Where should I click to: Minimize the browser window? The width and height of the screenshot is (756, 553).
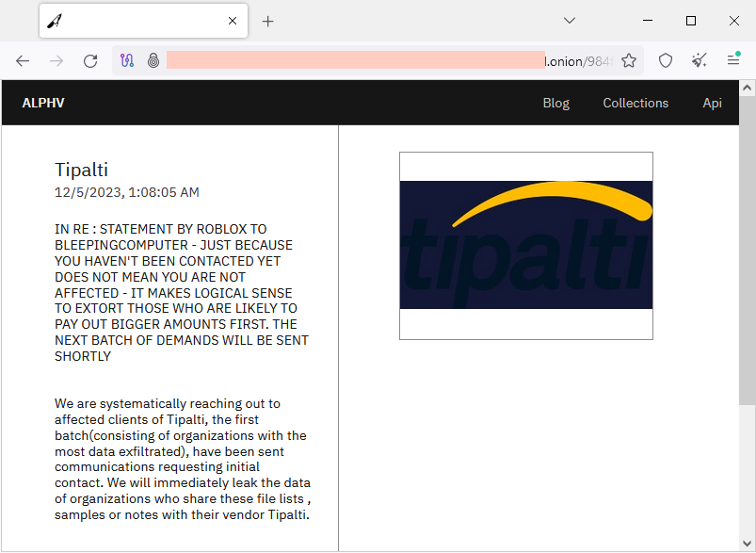point(648,21)
